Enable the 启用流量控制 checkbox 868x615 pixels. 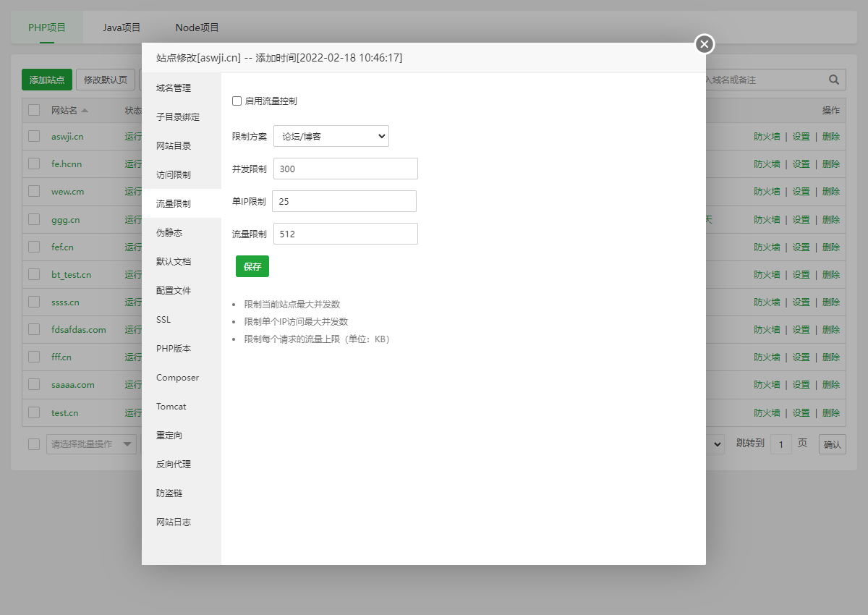(236, 101)
